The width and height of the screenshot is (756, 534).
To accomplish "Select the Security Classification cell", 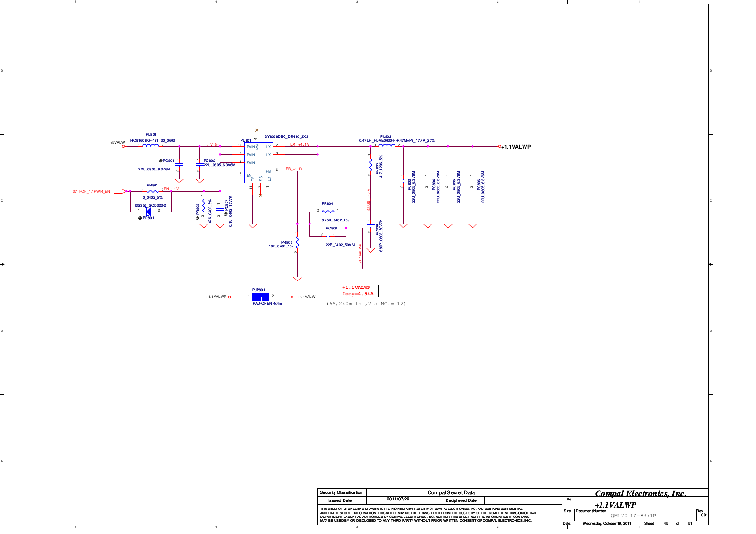I will click(341, 492).
